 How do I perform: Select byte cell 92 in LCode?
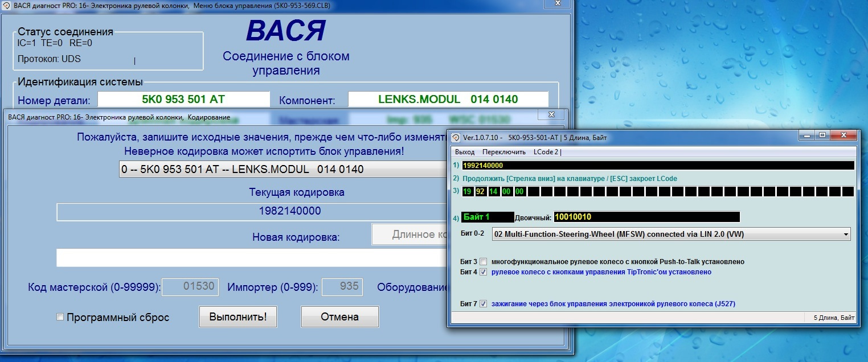481,191
